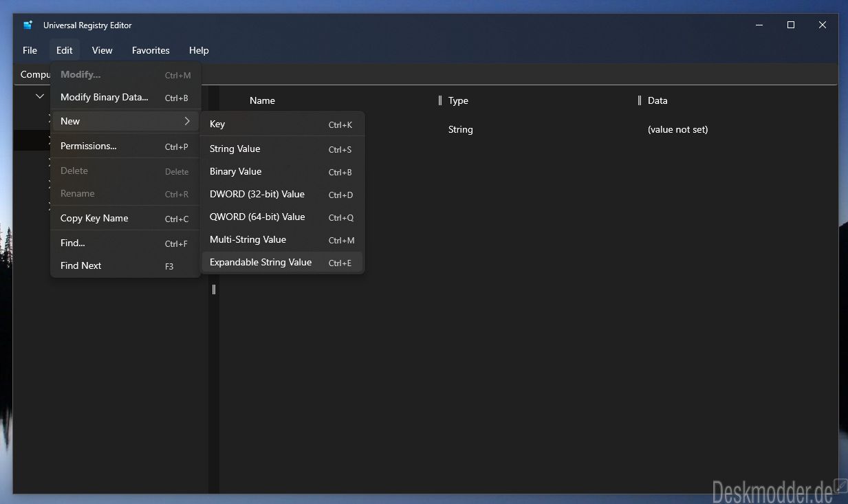Open the Help menu
The width and height of the screenshot is (848, 504).
pos(199,50)
